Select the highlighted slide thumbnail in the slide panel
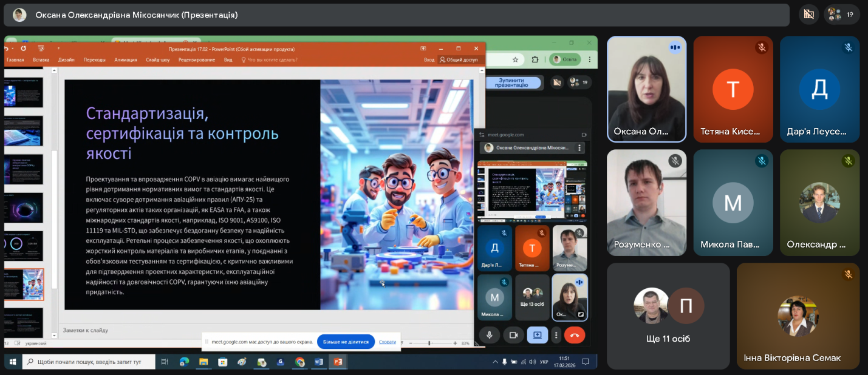 [x=24, y=285]
